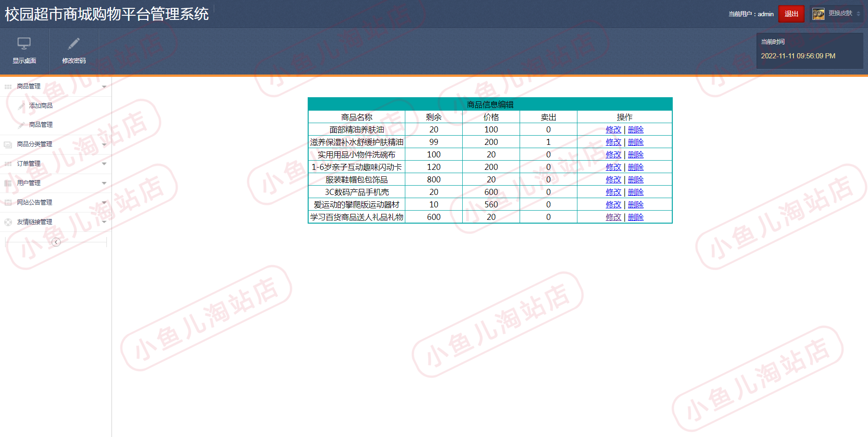Click the 友情链接管理 globe icon
This screenshot has width=868, height=437.
pyautogui.click(x=8, y=222)
